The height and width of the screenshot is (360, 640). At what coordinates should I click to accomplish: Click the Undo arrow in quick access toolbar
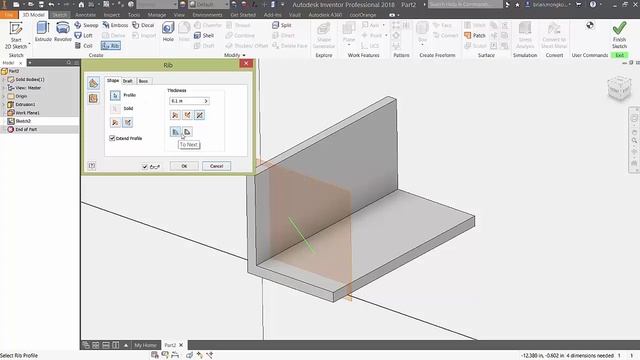(x=51, y=4)
